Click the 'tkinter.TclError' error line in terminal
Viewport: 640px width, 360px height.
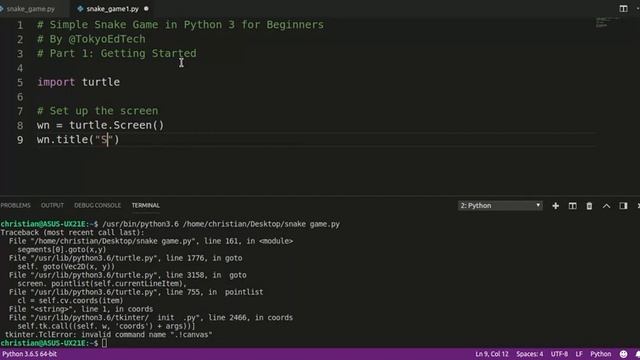click(x=109, y=335)
